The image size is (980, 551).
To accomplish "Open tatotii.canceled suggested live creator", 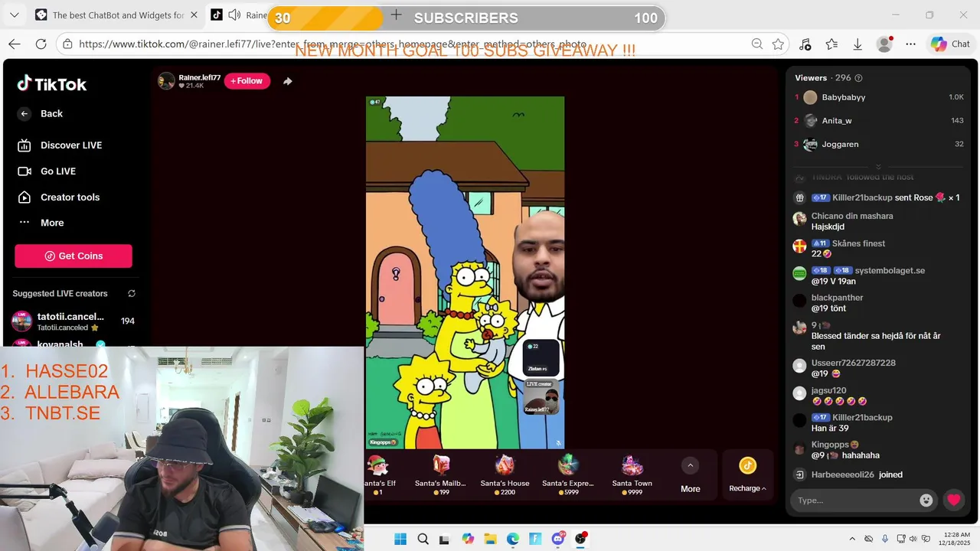I will 73,321.
